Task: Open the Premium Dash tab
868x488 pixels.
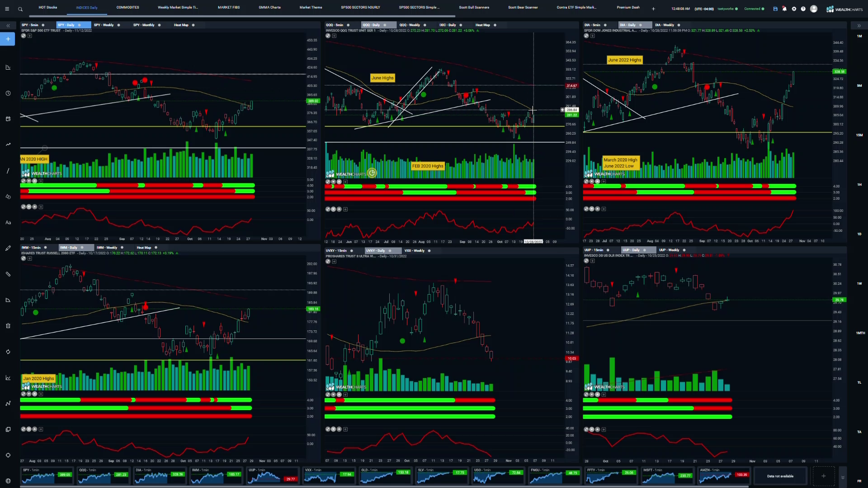Action: coord(628,8)
